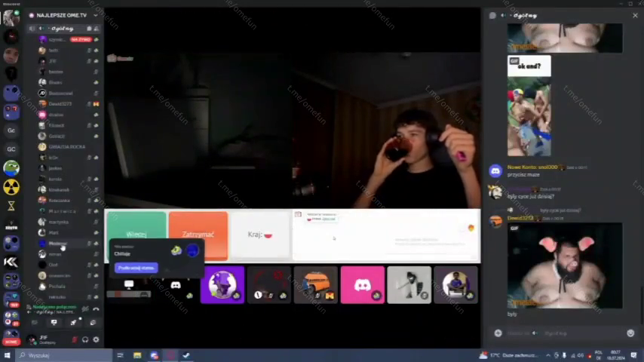Screen dimensions: 644x362
Task: Open the NAJLEPSZE OME.TV server menu arrow
Action: tap(96, 16)
